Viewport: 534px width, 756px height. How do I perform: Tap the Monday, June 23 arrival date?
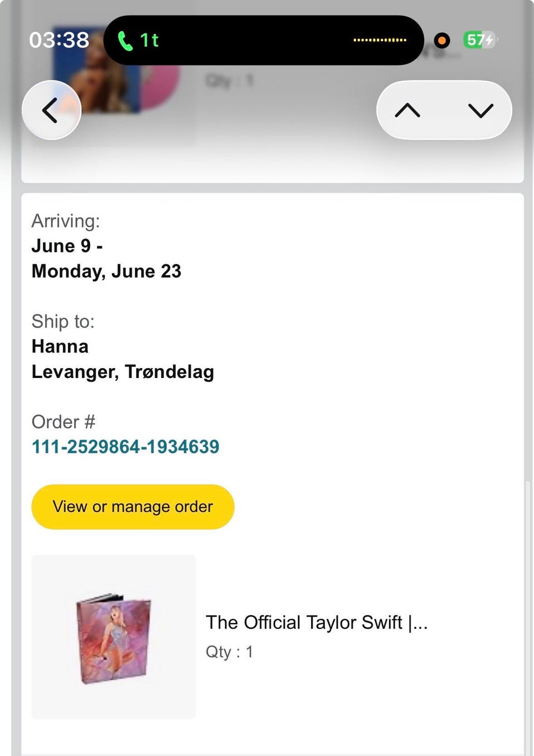[106, 271]
